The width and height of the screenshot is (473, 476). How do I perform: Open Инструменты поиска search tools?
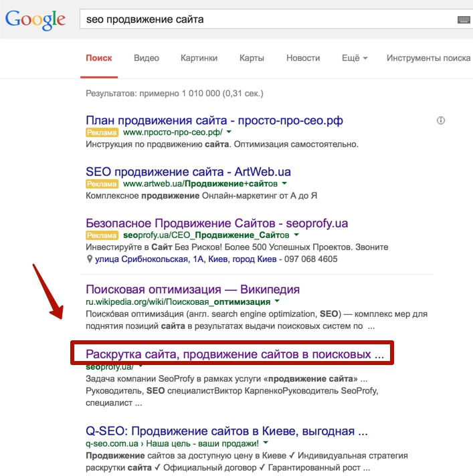pos(428,58)
